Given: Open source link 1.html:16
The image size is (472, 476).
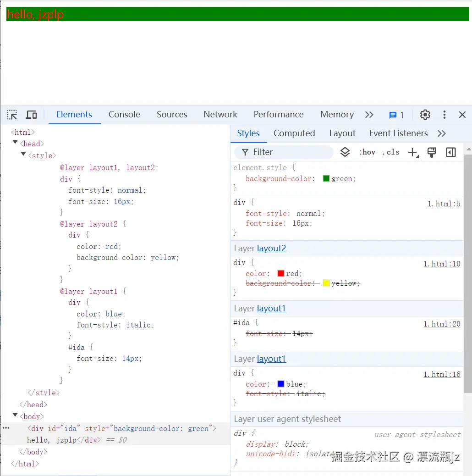Looking at the screenshot, I should click(x=442, y=374).
